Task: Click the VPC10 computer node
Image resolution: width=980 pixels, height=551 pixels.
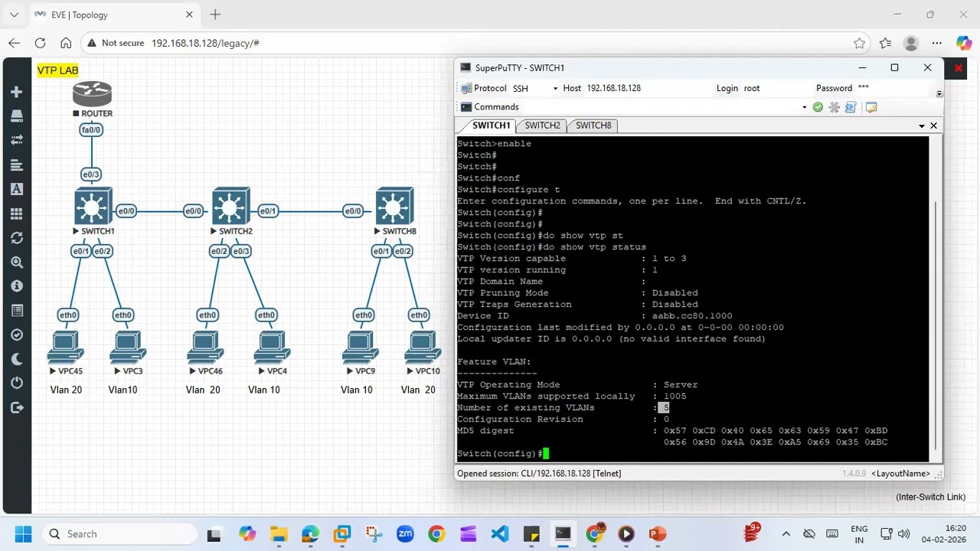Action: tap(423, 347)
